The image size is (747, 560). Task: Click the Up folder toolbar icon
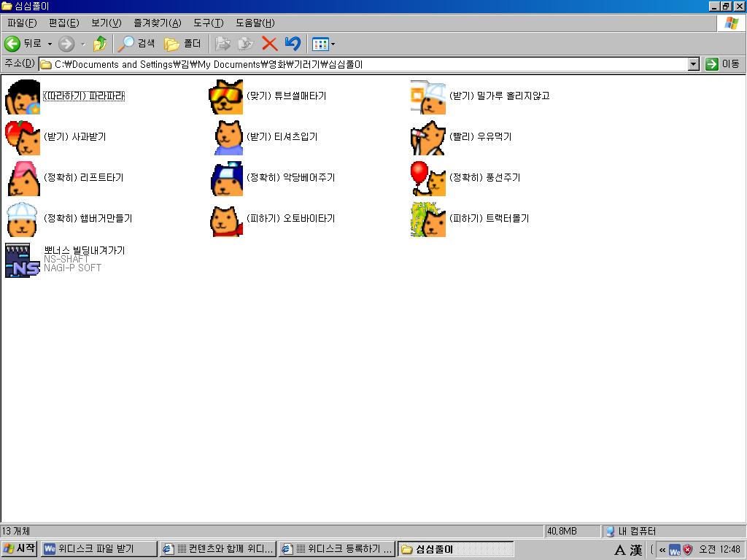(100, 44)
